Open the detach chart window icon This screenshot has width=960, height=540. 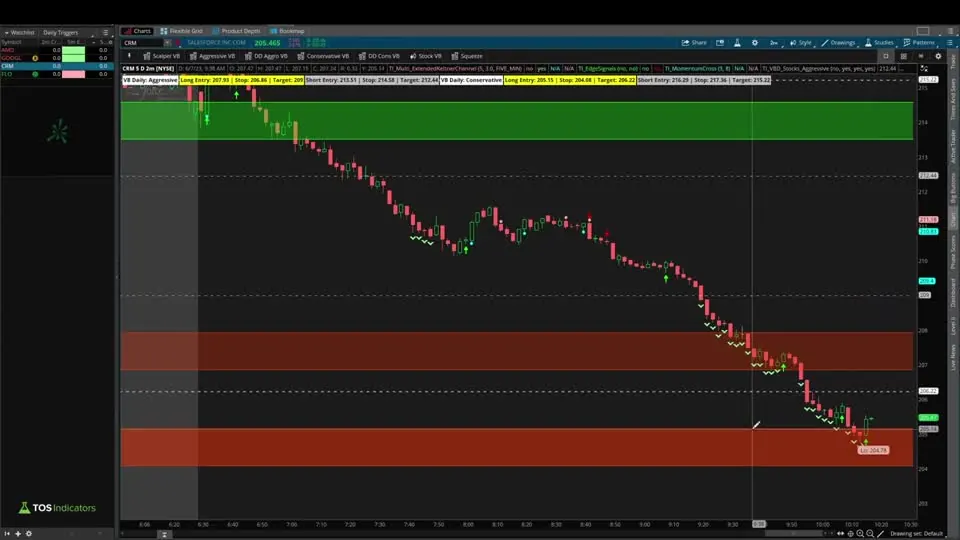click(x=720, y=43)
